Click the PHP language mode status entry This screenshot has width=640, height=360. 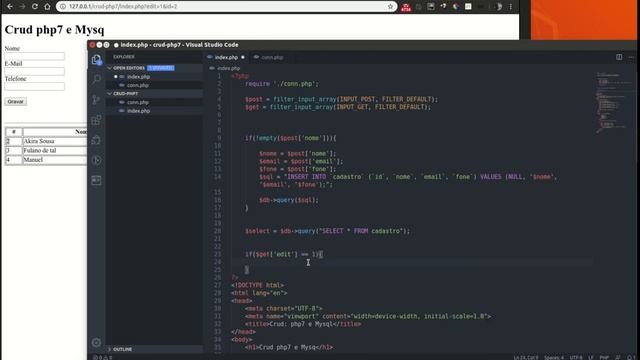[604, 358]
